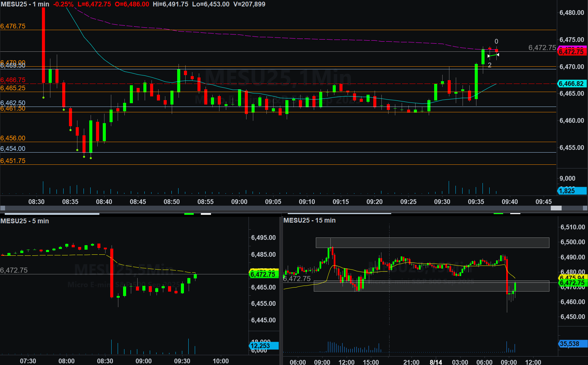Click the horizontal scrollbar thumb
Image resolution: width=588 pixels, height=365 pixels.
click(x=556, y=208)
